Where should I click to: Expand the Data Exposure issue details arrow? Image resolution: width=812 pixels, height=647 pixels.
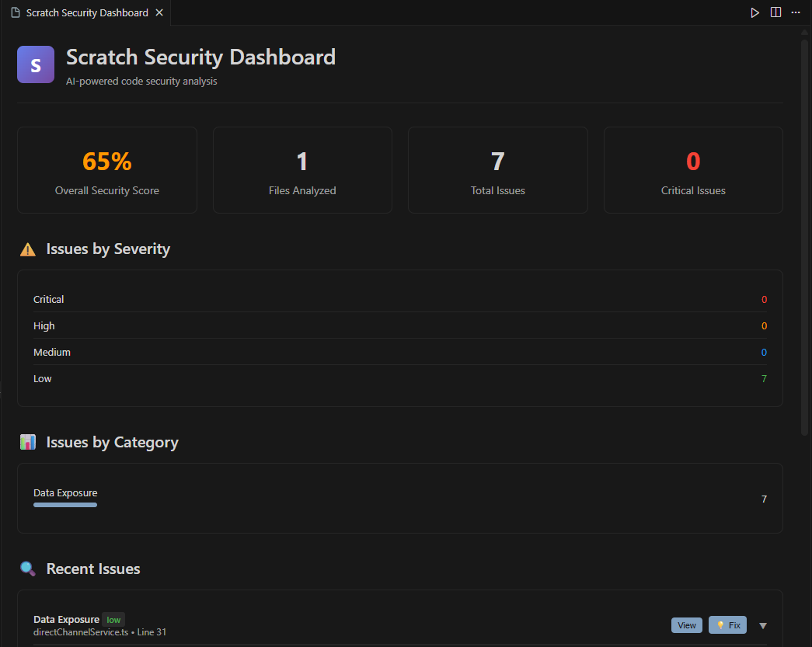point(763,626)
